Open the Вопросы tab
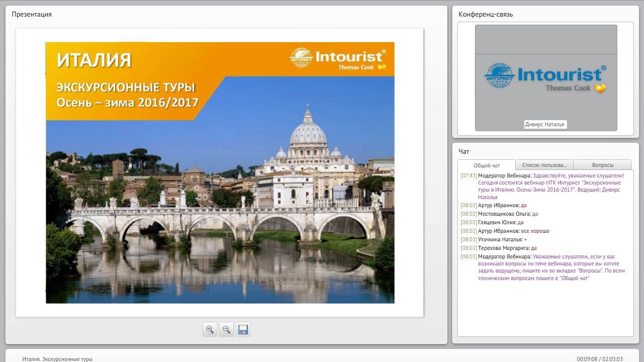The height and width of the screenshot is (362, 644). [x=602, y=165]
